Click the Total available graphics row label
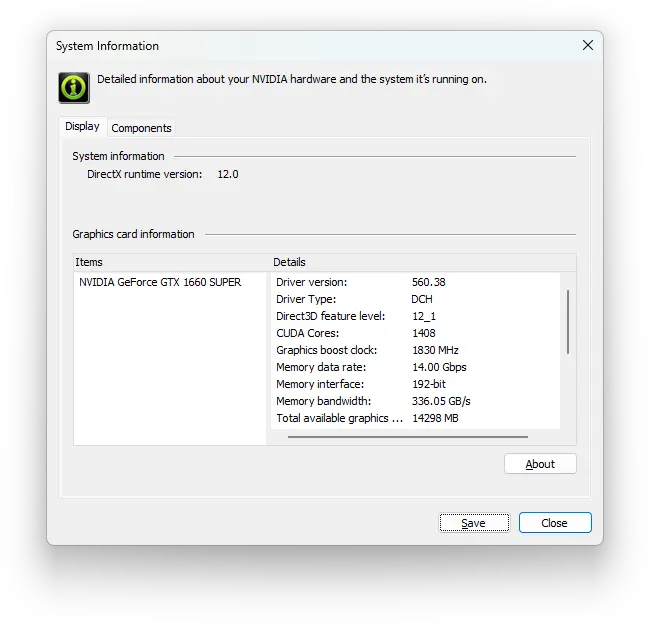The width and height of the screenshot is (649, 625). [x=339, y=418]
